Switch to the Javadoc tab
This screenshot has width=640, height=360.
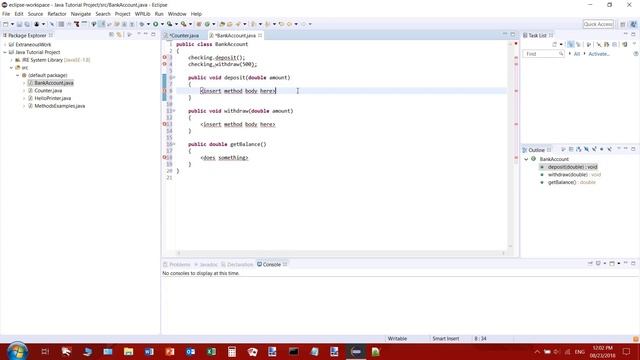(x=206, y=264)
